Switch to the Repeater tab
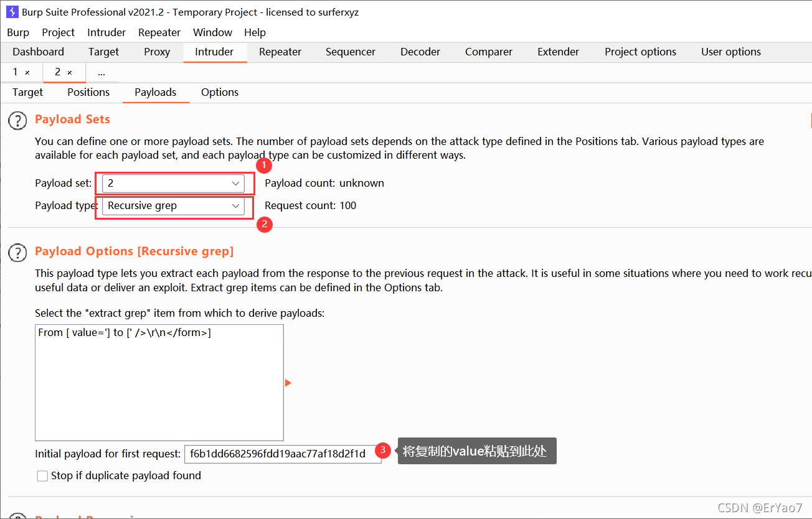This screenshot has width=812, height=519. [280, 52]
